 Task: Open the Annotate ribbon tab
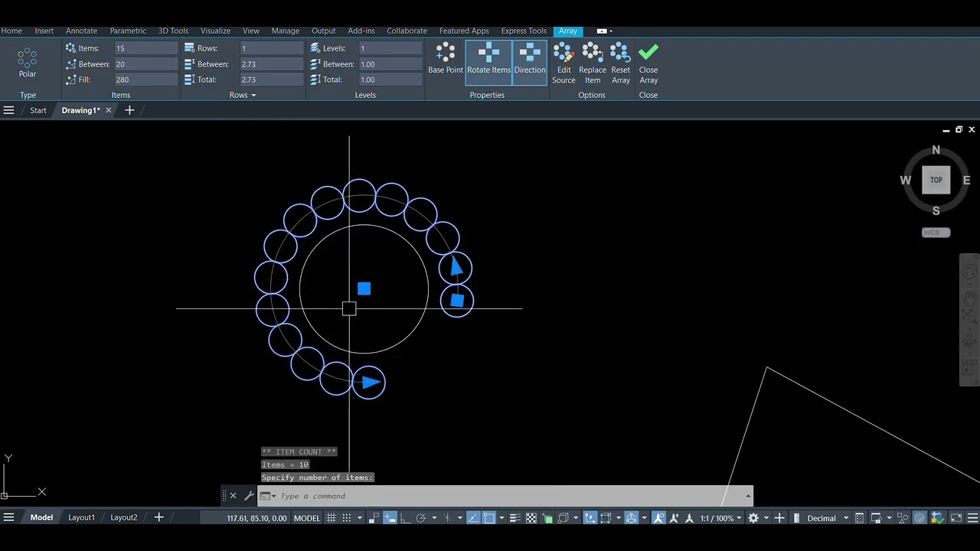81,31
